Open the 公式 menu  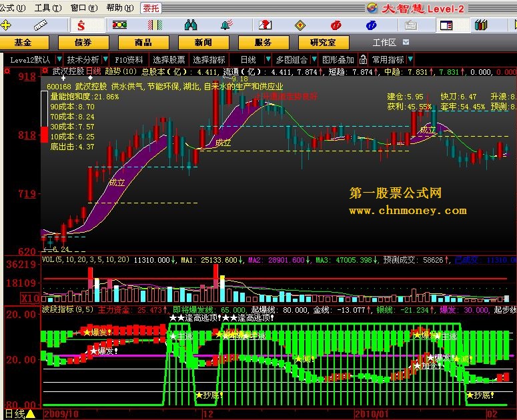[13, 7]
